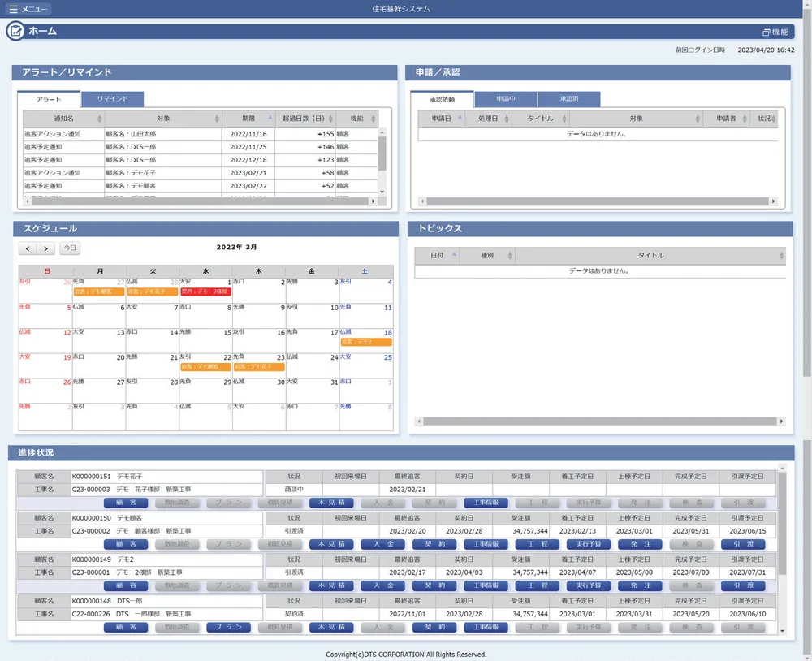Open 追客：デモ2 event on March 18
The height and width of the screenshot is (661, 812).
pos(366,342)
